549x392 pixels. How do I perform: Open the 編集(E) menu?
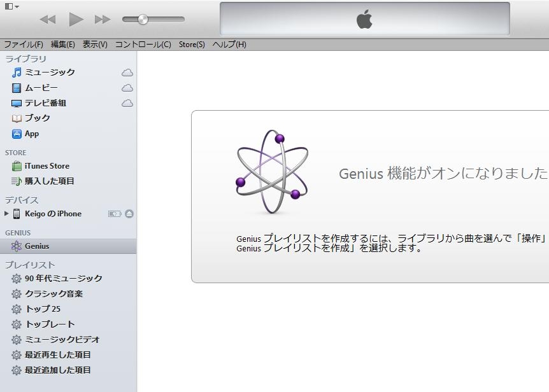coord(62,45)
